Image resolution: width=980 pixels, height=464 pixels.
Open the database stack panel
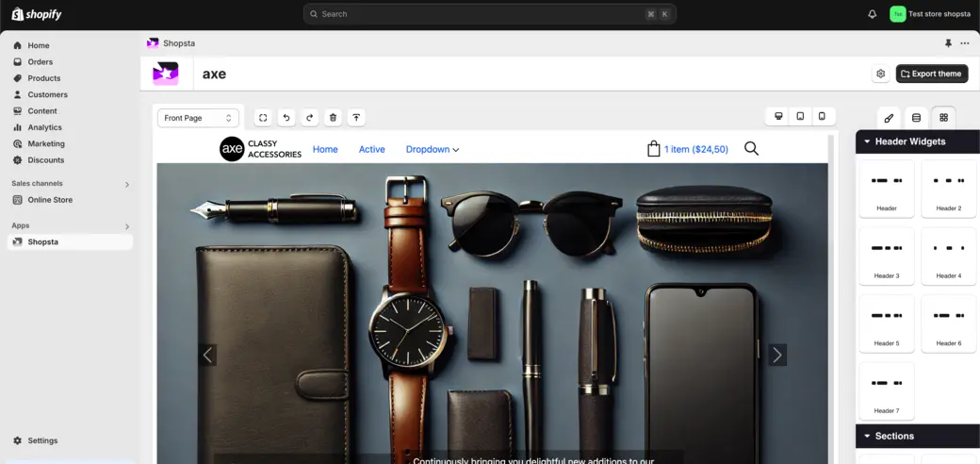[916, 118]
